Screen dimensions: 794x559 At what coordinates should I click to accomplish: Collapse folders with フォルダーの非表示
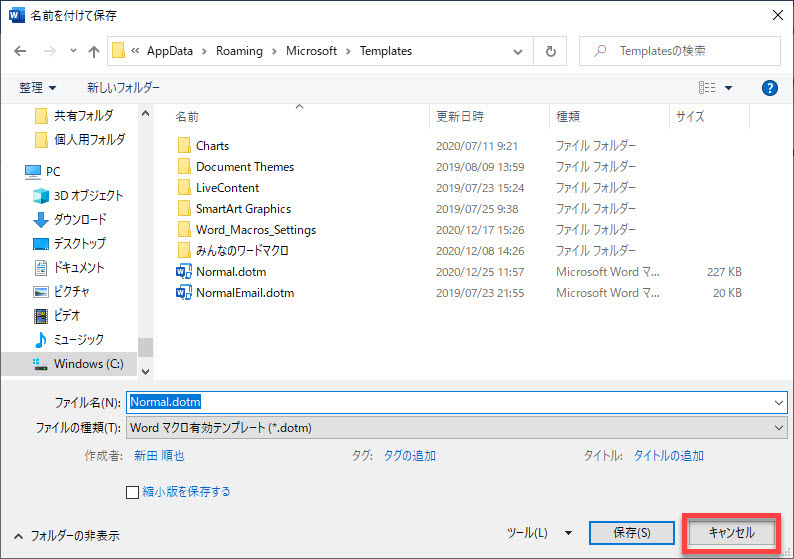(66, 535)
